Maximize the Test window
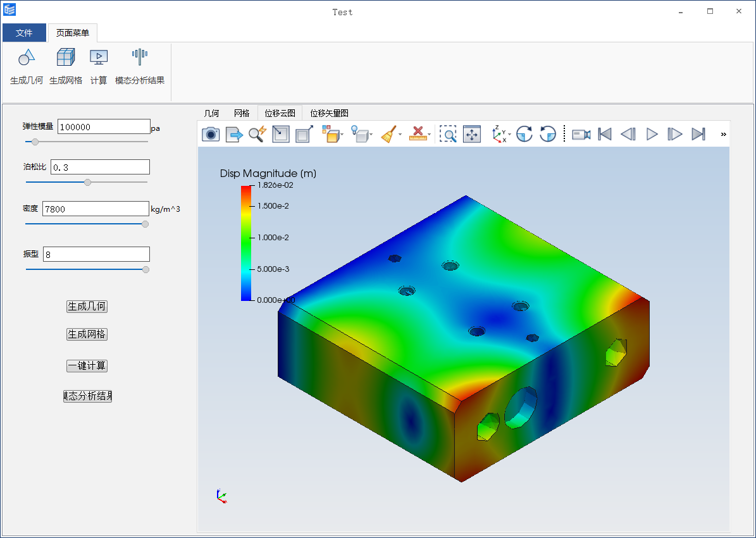The width and height of the screenshot is (756, 538). pos(710,11)
